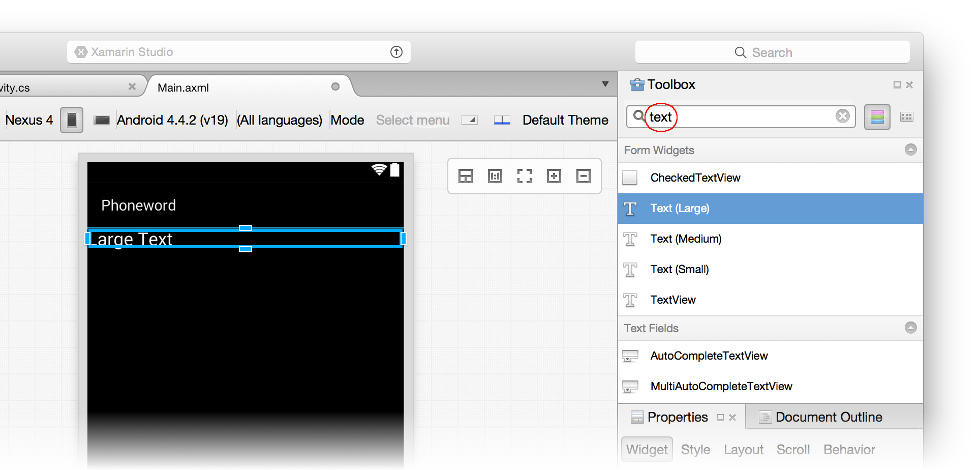Click the layout split view icon in designer toolbar
980x470 pixels.
(x=465, y=176)
